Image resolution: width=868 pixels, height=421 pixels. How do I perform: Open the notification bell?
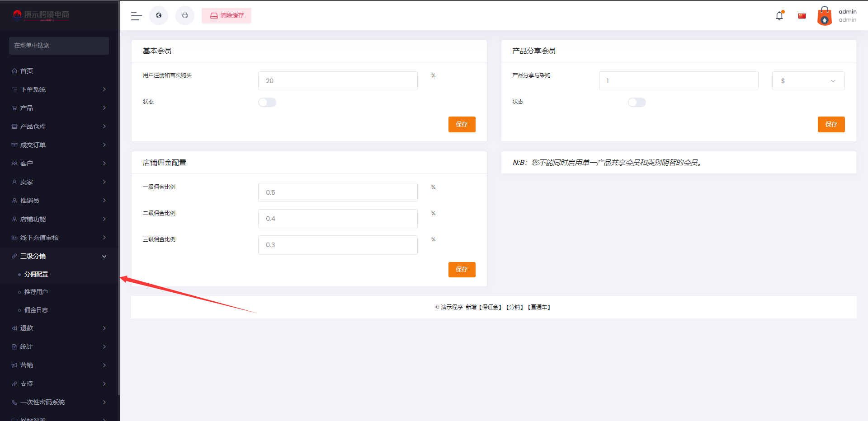click(779, 16)
